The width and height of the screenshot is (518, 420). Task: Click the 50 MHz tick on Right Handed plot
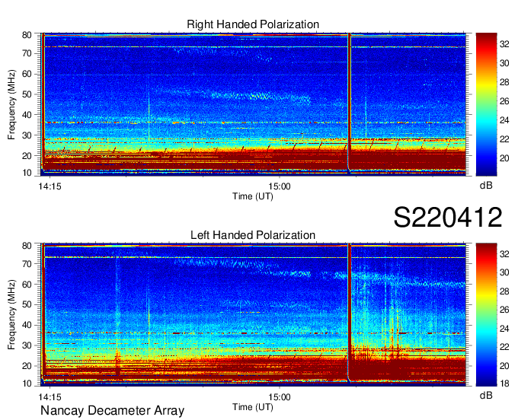[27, 94]
